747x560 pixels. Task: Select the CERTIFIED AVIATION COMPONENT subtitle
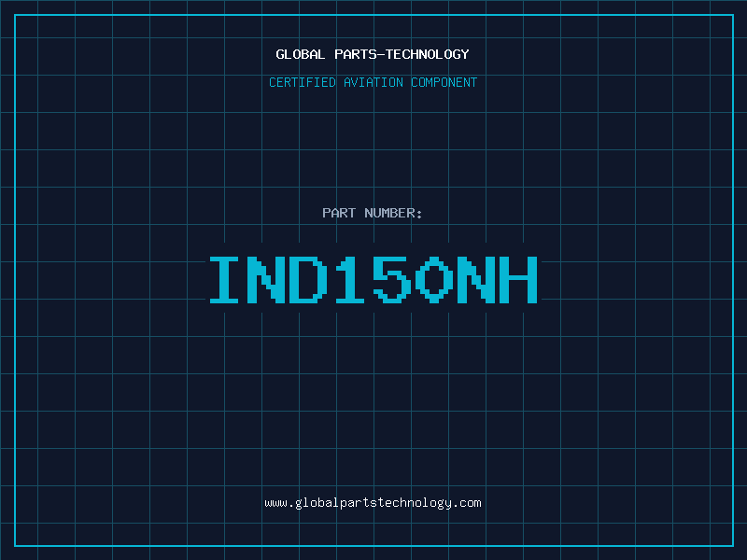coord(373,82)
